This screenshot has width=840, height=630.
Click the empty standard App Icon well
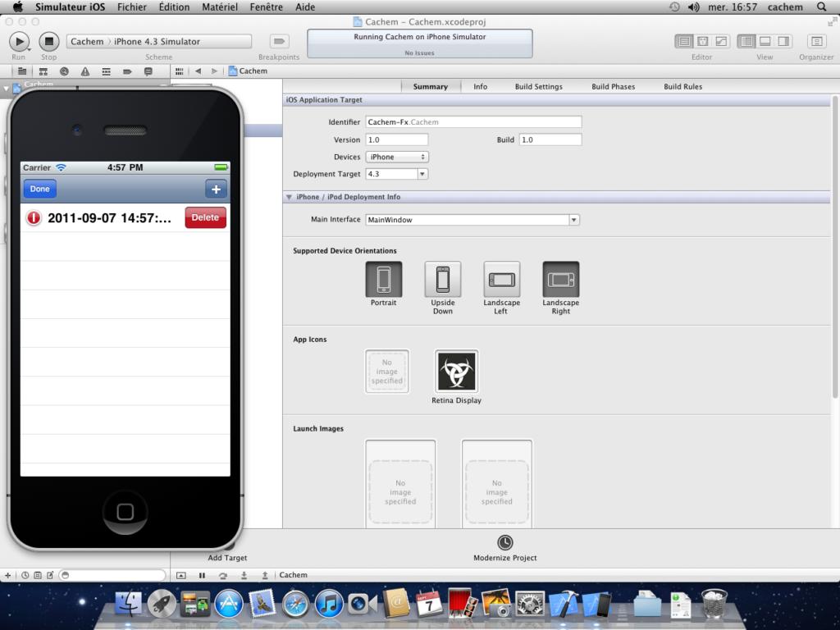pos(387,372)
